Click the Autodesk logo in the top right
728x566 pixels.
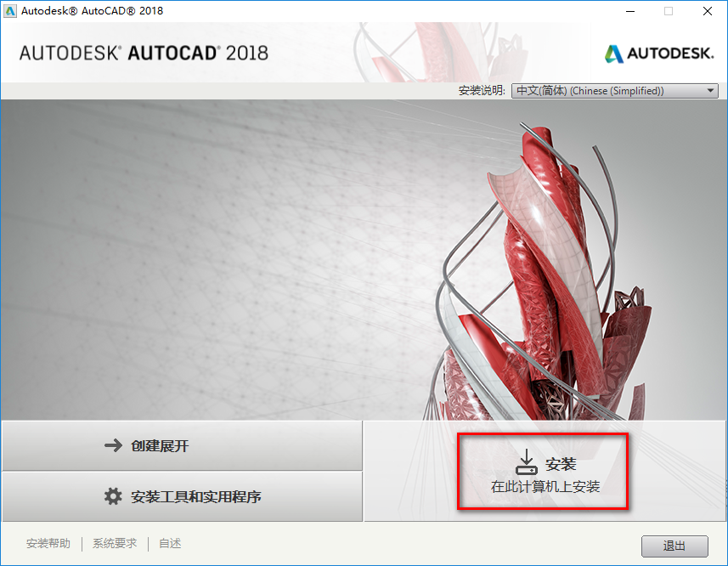tap(658, 52)
